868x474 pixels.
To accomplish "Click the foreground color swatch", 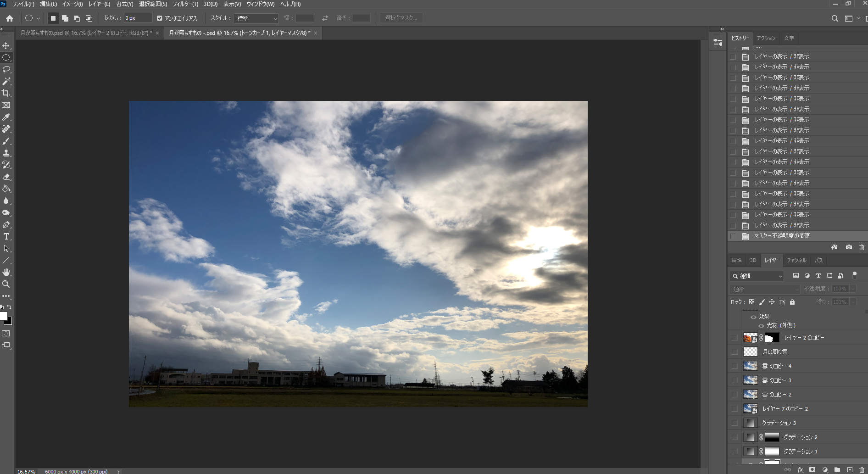I will pos(3,316).
